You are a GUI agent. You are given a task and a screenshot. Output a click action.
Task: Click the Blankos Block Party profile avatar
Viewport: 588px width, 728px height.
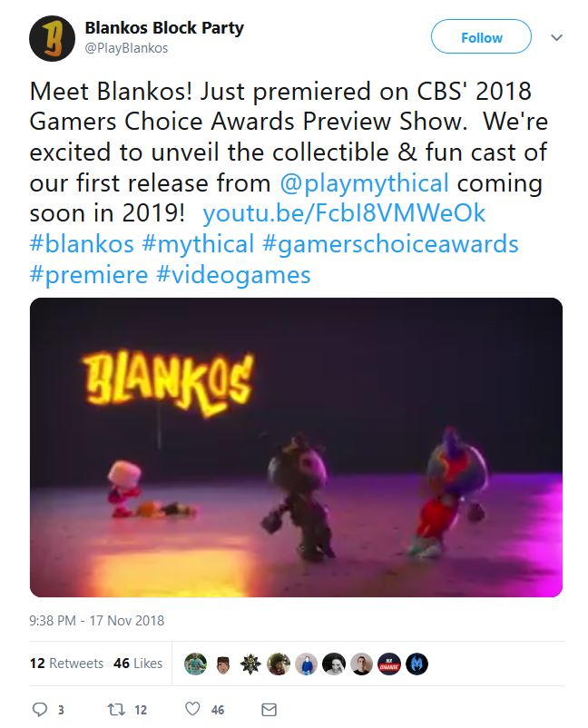click(52, 38)
